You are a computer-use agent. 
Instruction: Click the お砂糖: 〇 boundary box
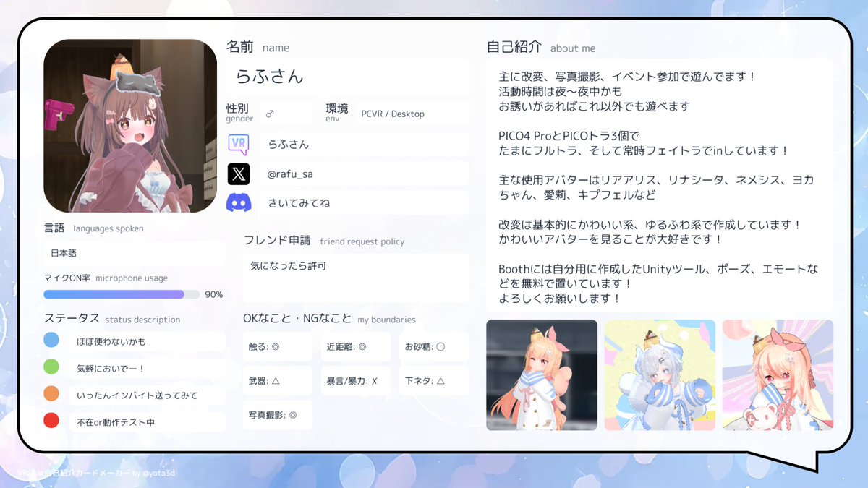[x=434, y=347]
